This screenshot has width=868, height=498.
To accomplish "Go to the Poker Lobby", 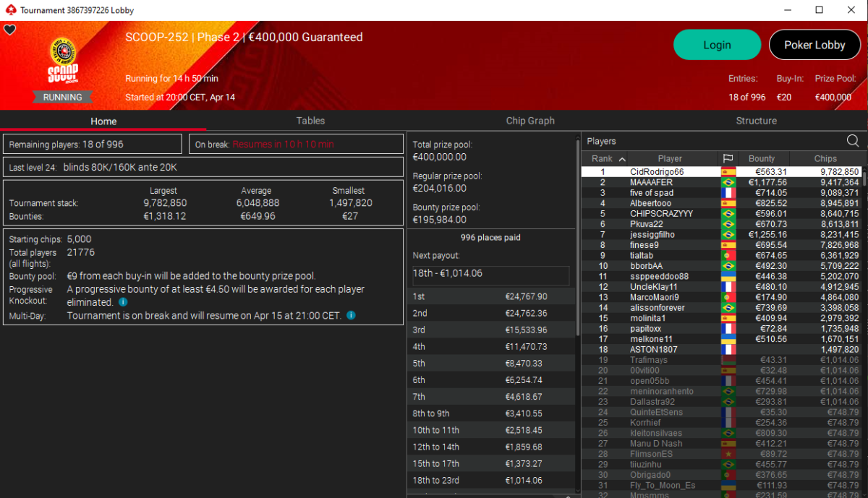I will (x=814, y=45).
